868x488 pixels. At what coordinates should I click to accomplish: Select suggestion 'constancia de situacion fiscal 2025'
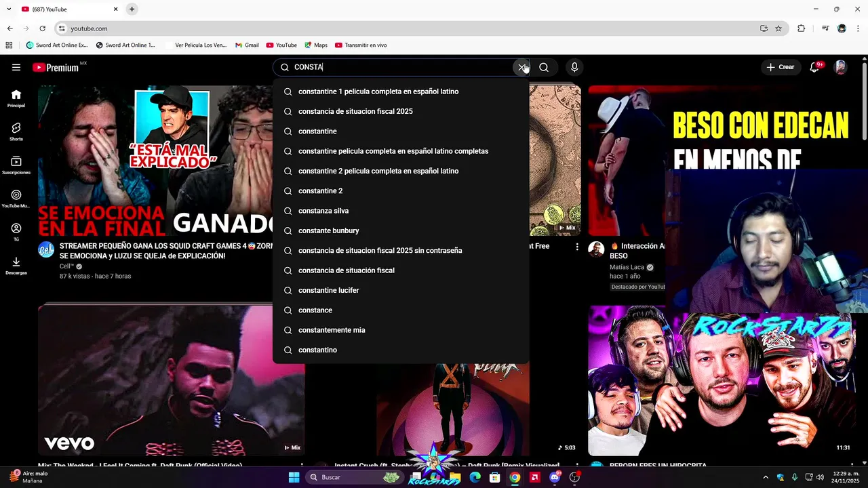[x=401, y=111]
